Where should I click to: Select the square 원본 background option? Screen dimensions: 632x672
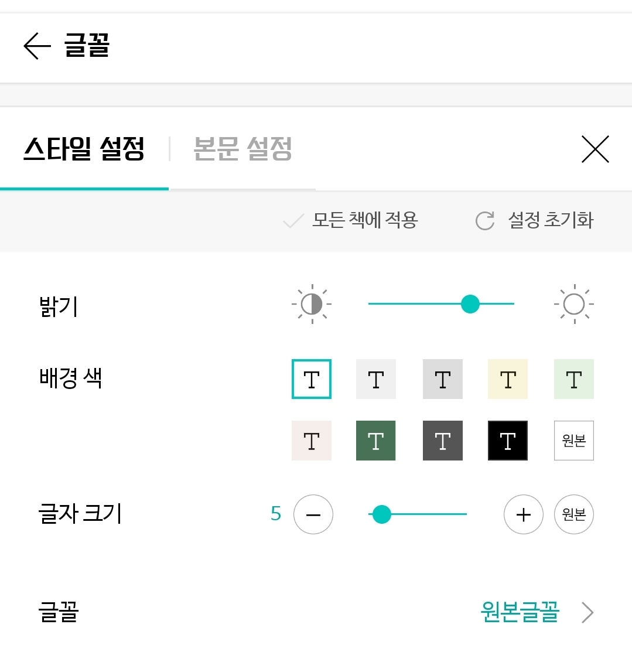[x=573, y=441]
